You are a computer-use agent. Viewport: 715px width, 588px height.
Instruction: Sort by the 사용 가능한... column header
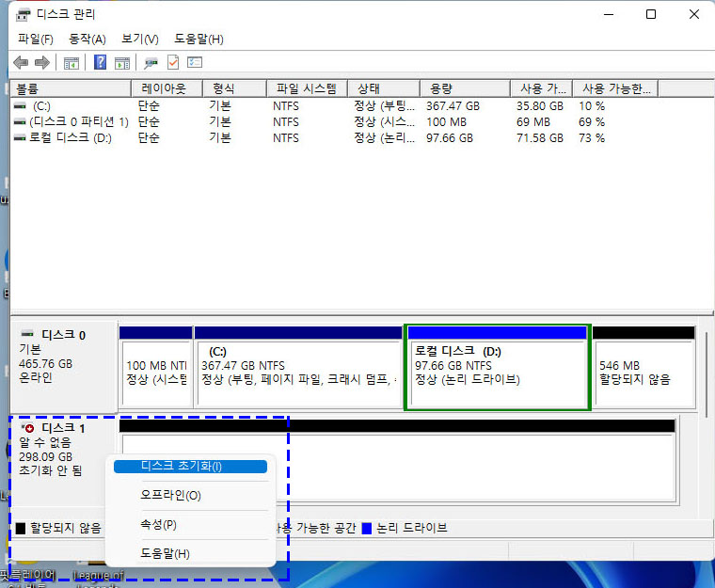[615, 88]
